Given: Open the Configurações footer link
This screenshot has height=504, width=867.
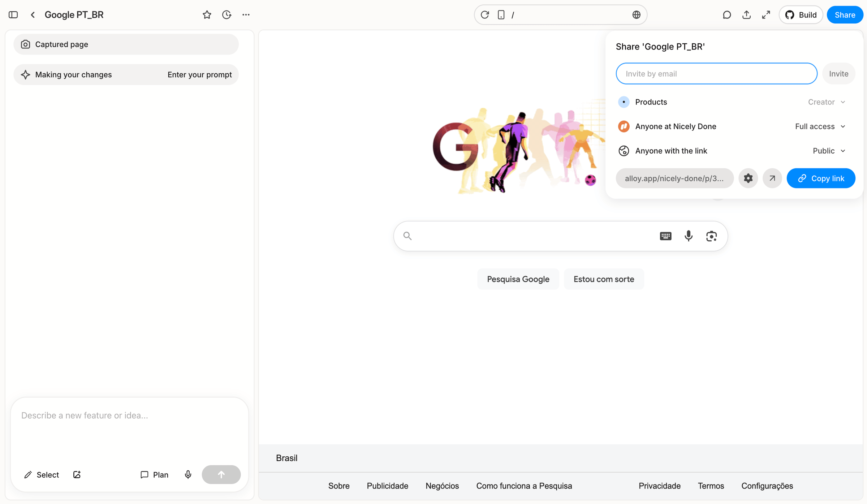Looking at the screenshot, I should click(x=767, y=486).
